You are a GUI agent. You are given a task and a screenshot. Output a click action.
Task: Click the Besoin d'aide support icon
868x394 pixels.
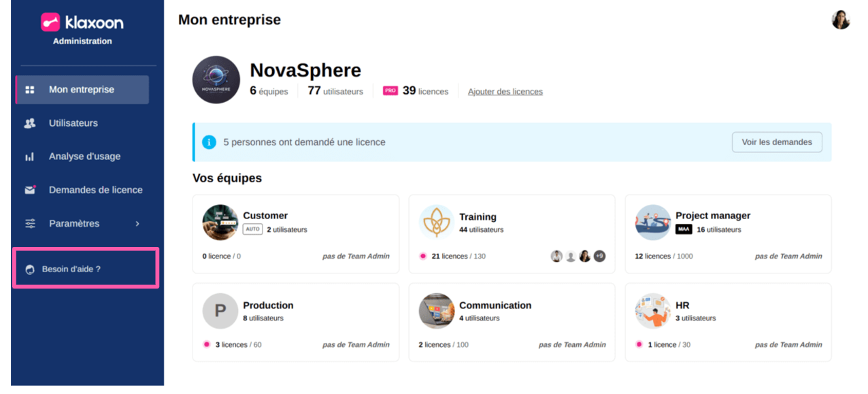tap(30, 269)
